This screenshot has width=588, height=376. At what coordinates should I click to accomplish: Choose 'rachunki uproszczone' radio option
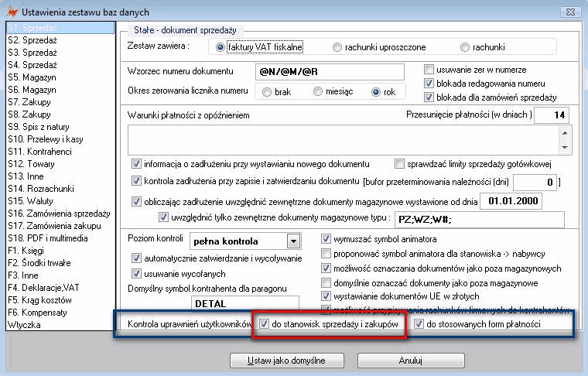pos(337,47)
